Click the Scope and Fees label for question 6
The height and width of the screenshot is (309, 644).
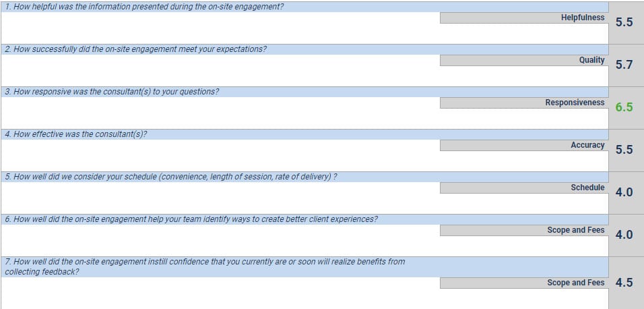pos(524,230)
